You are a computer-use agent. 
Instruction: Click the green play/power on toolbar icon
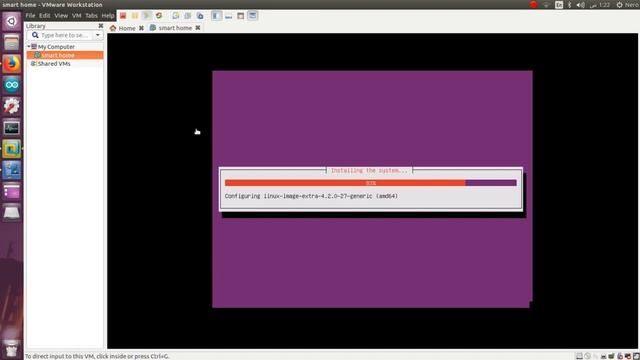point(147,16)
